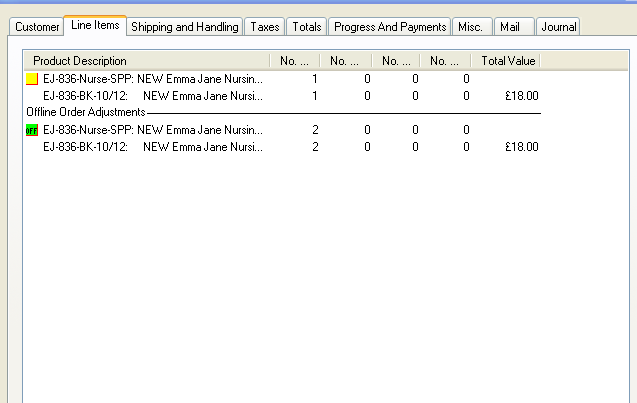Go to the Taxes tab

265,27
